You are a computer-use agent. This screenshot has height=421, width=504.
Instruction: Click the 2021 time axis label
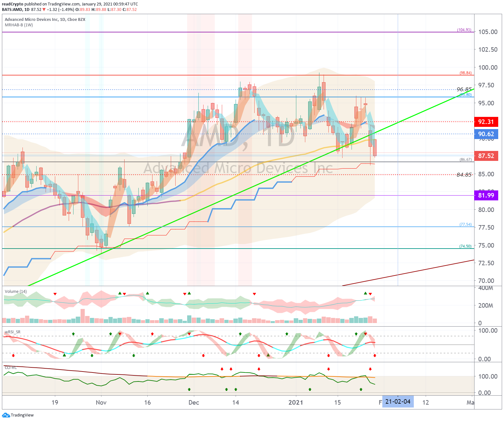click(296, 402)
